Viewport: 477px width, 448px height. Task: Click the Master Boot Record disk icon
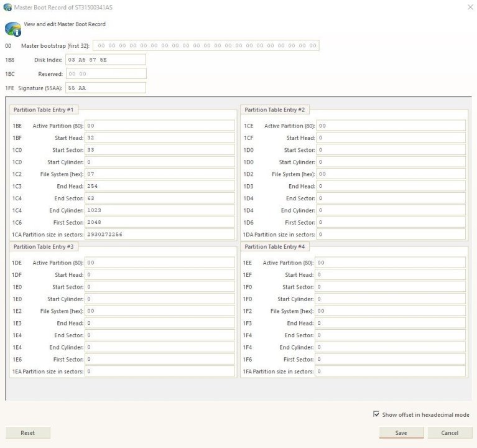12,29
